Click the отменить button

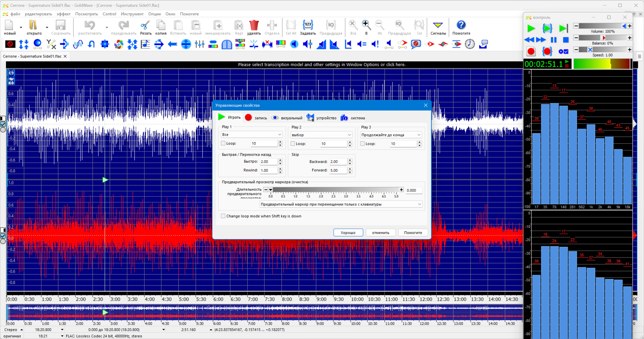(381, 232)
